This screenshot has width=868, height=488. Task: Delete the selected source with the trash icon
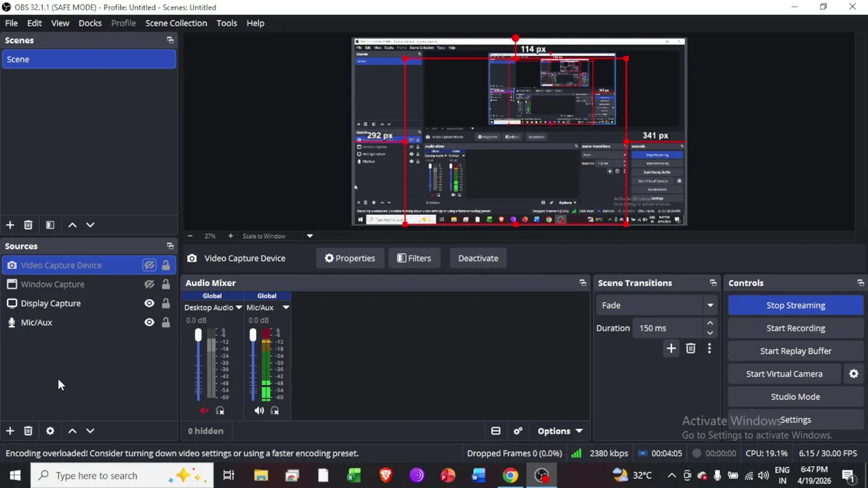[x=28, y=431]
